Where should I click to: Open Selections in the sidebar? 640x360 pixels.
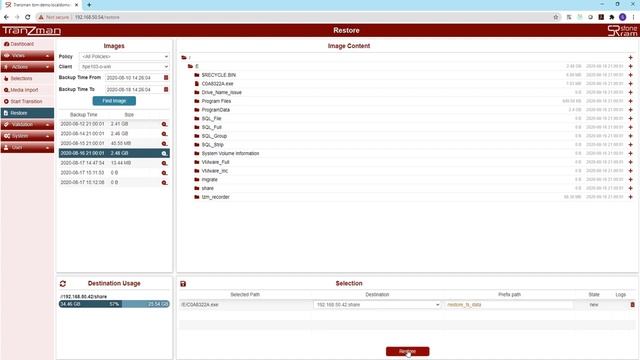click(27, 78)
